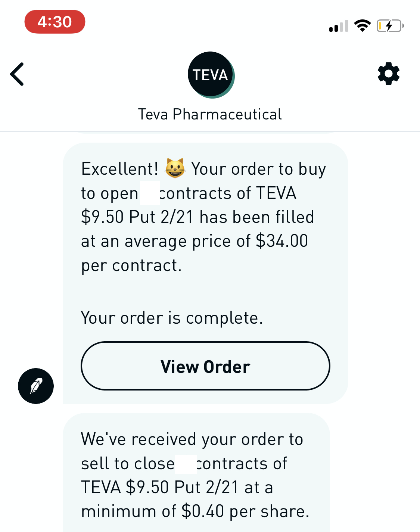Viewport: 420px width, 532px height.
Task: Select the sell to close message bubble
Action: tap(196, 473)
